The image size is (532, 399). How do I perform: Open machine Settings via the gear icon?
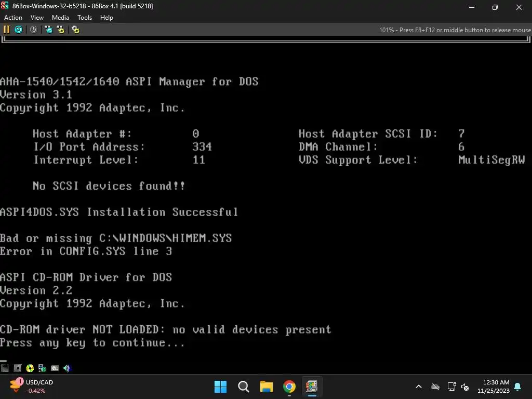pos(75,30)
